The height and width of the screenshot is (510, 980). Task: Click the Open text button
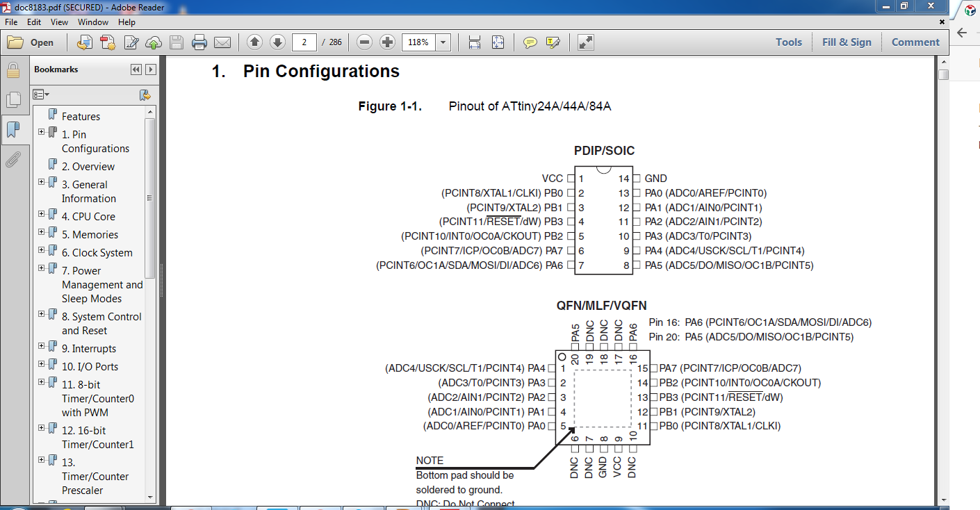tap(42, 42)
